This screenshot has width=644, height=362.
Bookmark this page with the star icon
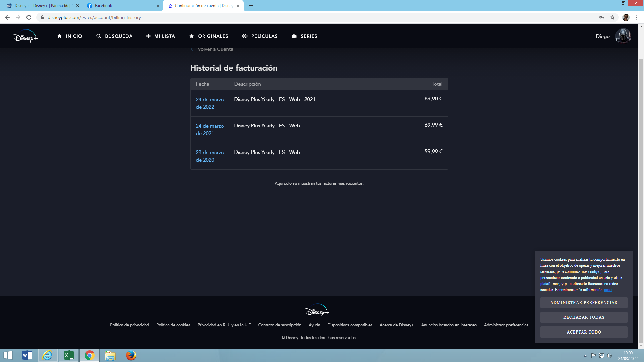pos(612,17)
